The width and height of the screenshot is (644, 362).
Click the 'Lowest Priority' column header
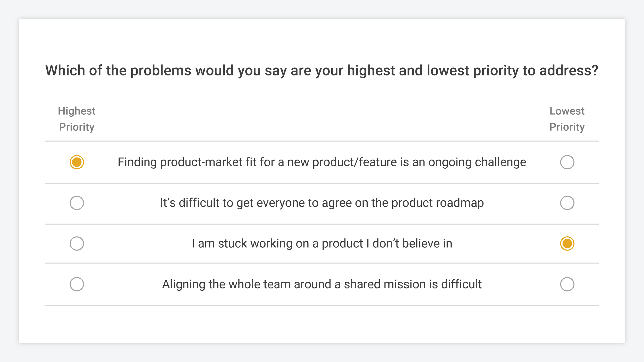click(567, 119)
